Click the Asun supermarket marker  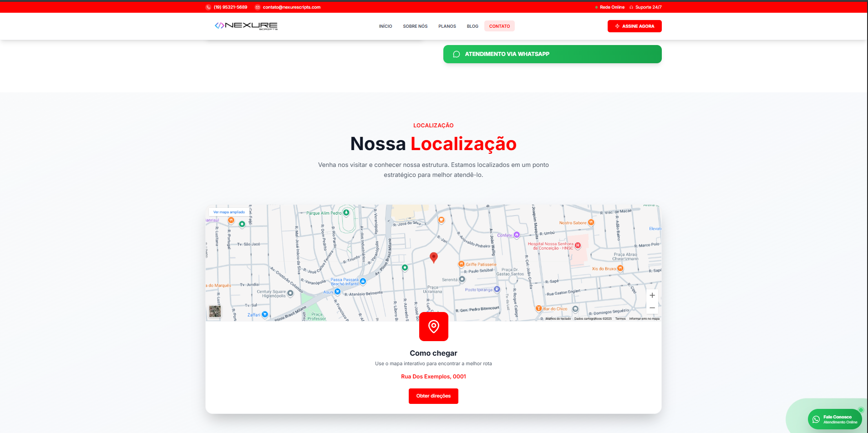pos(337,292)
